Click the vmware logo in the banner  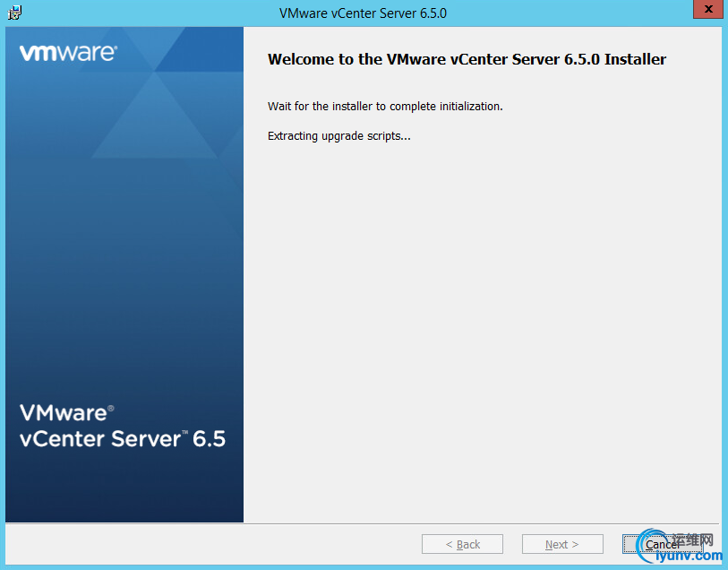(x=68, y=53)
